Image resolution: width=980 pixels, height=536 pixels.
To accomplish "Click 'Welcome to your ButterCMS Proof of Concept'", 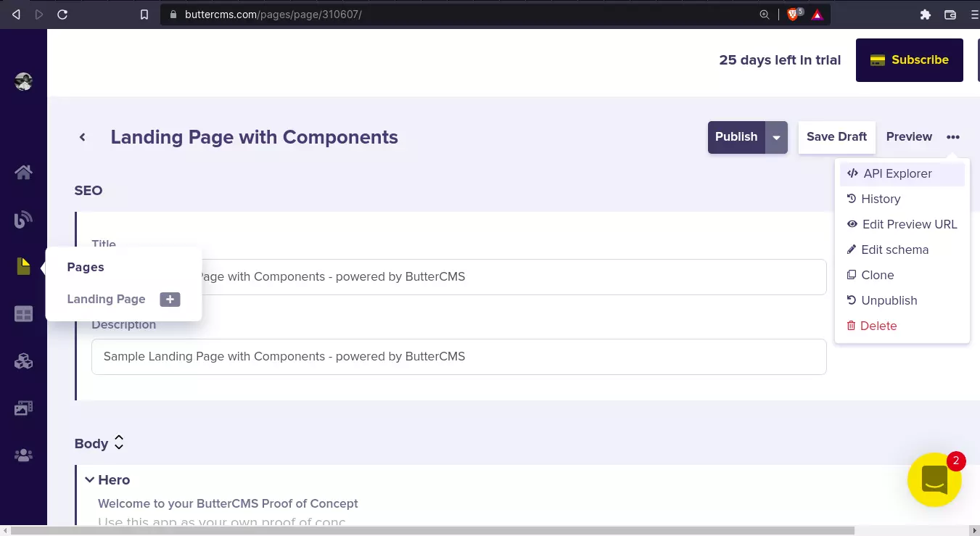I will (x=228, y=503).
